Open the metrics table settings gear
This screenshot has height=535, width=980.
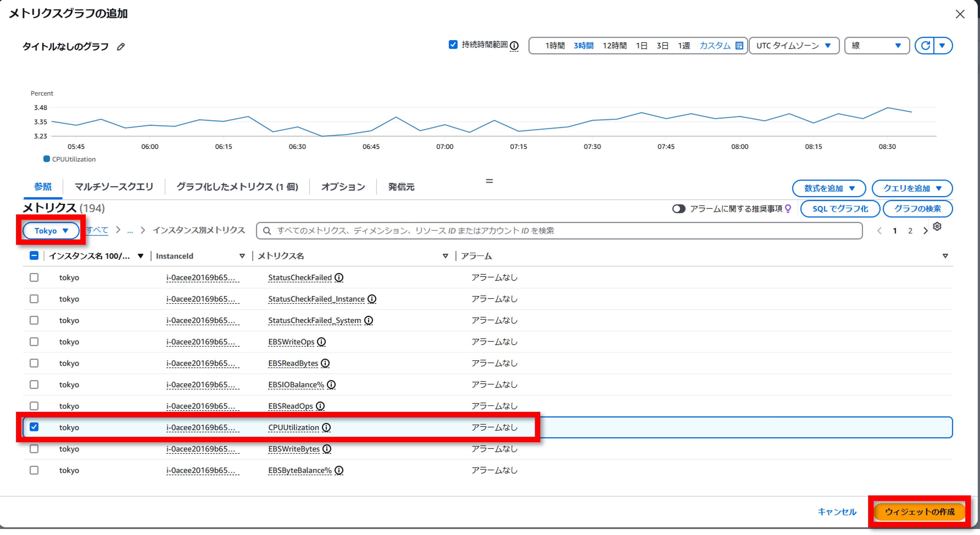(x=937, y=227)
